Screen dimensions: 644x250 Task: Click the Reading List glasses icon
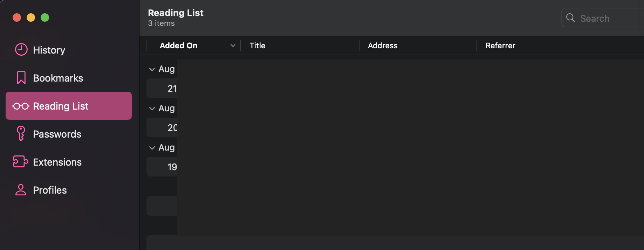[21, 106]
